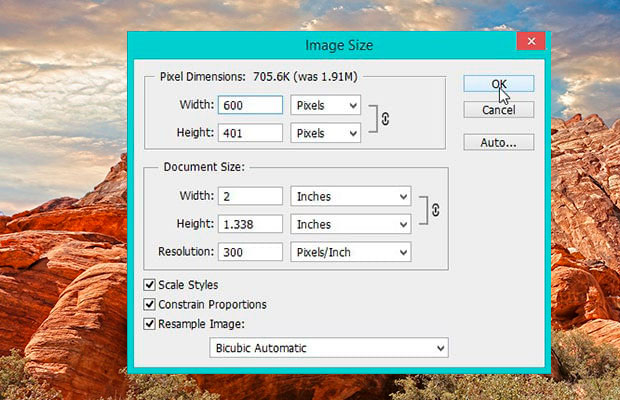The width and height of the screenshot is (620, 400).
Task: Open the Bicubic Automatic resampling dropdown
Action: (x=329, y=348)
